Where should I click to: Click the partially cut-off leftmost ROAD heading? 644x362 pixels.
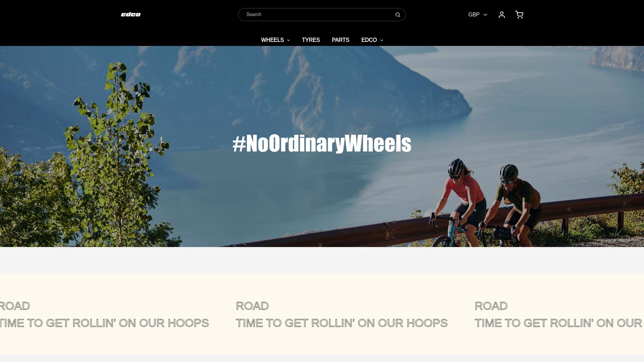coord(15,306)
